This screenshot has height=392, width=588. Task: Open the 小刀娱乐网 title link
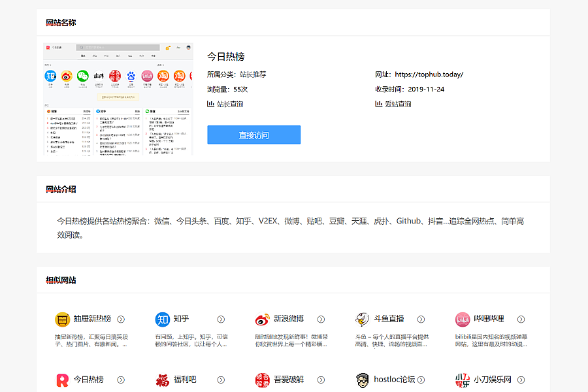tap(493, 380)
